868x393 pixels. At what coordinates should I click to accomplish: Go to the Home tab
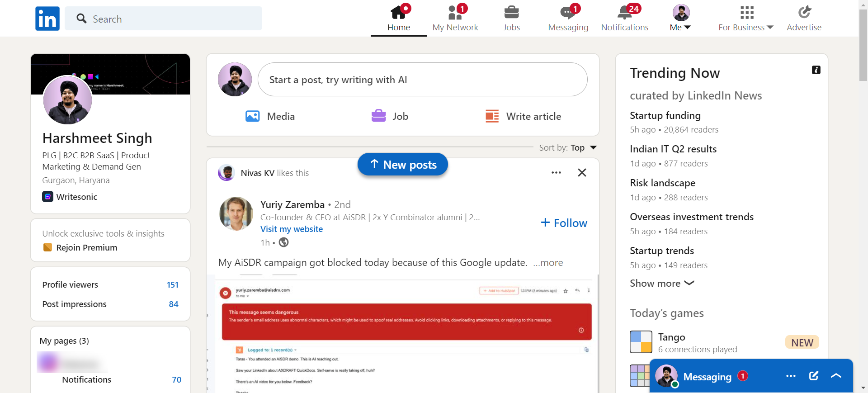[x=399, y=18]
